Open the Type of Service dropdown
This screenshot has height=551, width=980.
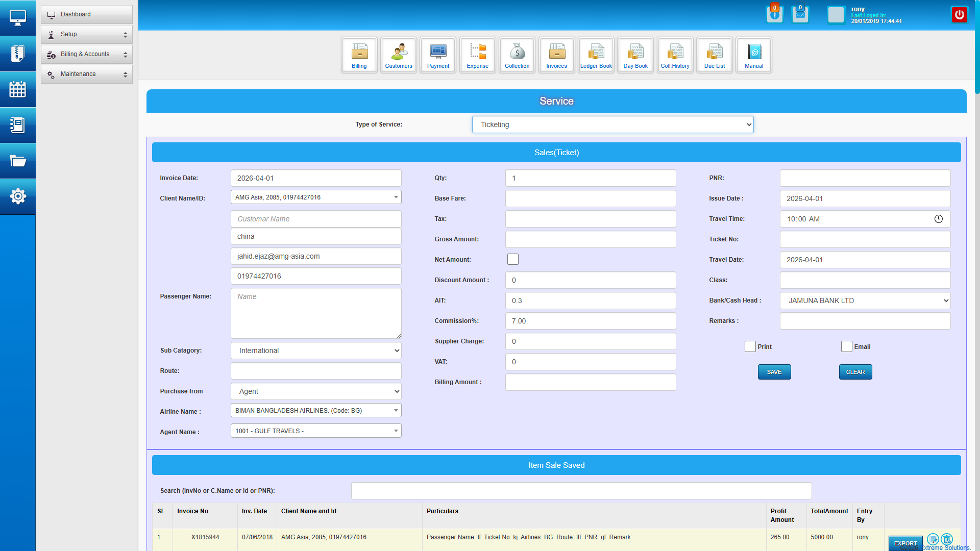(x=612, y=124)
